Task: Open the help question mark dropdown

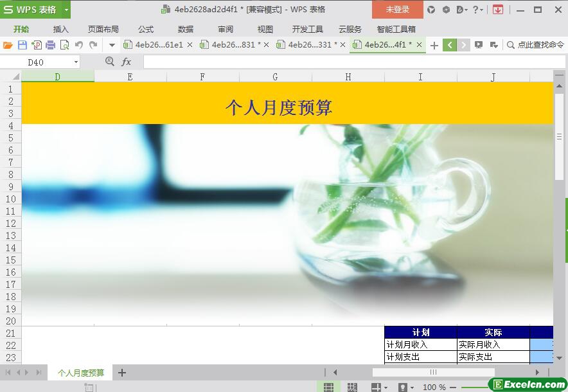Action: click(478, 10)
